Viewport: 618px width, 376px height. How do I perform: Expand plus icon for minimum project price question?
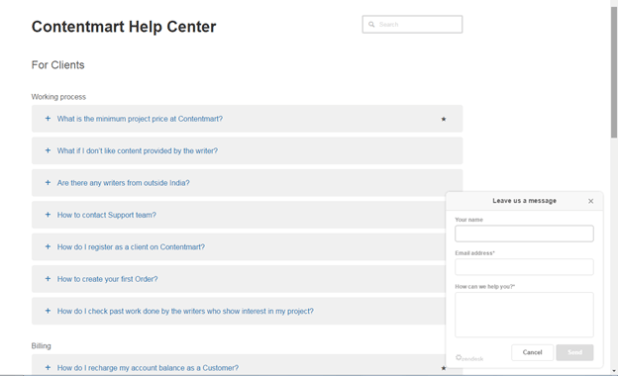pos(48,118)
